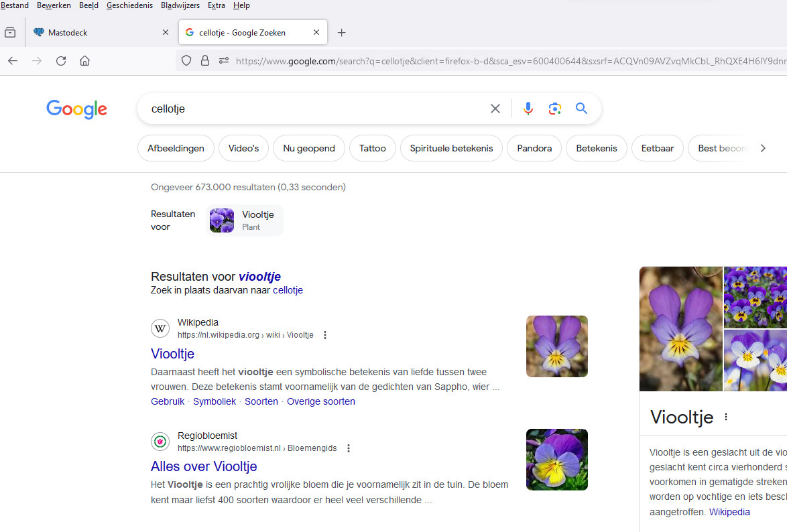Click the Google search text field

(x=316, y=109)
